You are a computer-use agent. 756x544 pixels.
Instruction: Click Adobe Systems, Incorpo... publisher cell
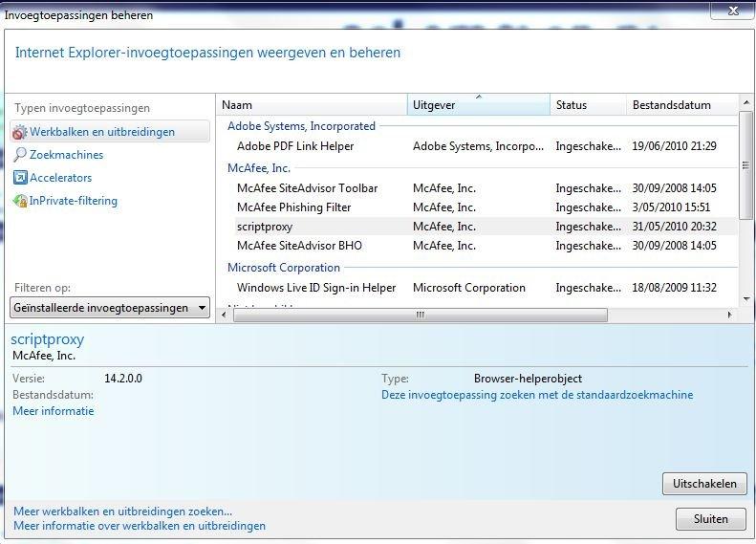click(x=478, y=146)
